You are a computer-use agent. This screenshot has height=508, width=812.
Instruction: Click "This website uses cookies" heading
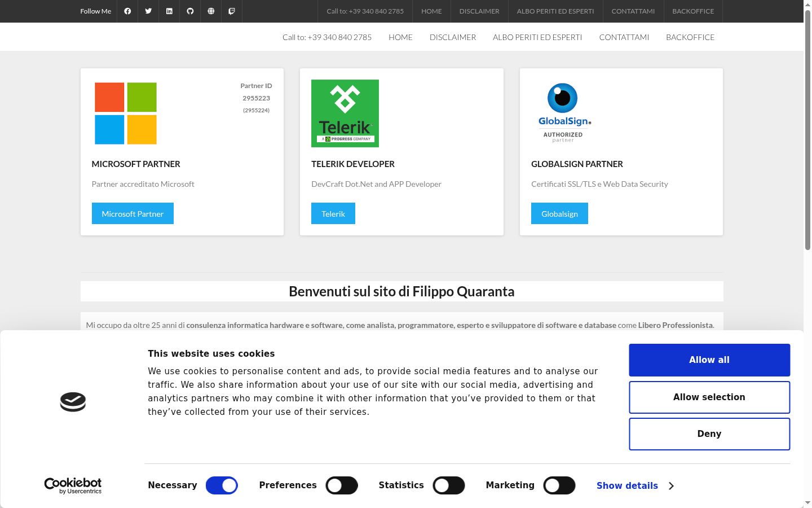point(211,354)
